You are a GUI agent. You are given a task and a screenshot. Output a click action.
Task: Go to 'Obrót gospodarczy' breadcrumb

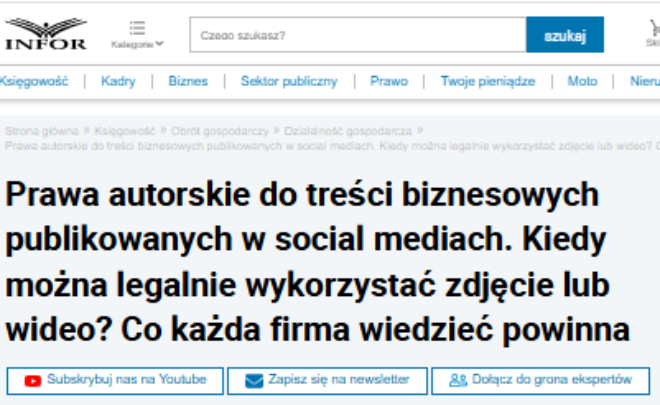(218, 131)
